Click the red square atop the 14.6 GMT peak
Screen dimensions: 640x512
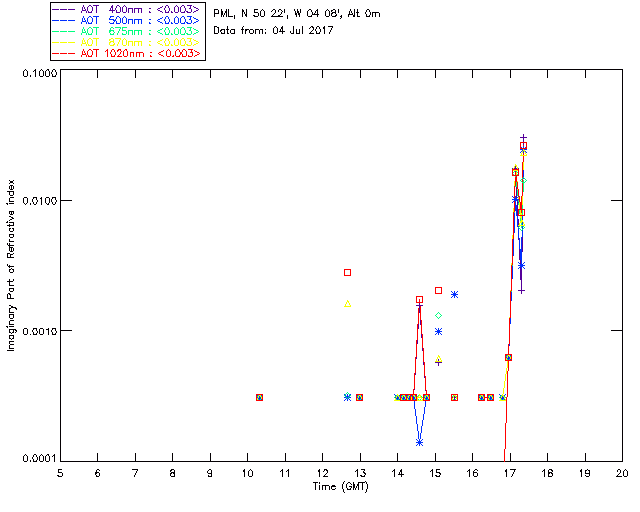(x=420, y=300)
